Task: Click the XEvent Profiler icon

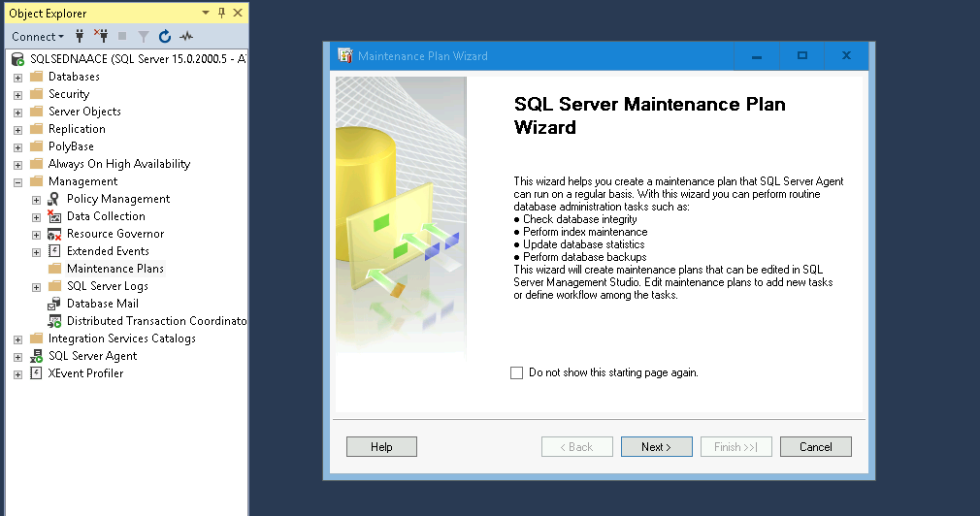Action: (36, 373)
